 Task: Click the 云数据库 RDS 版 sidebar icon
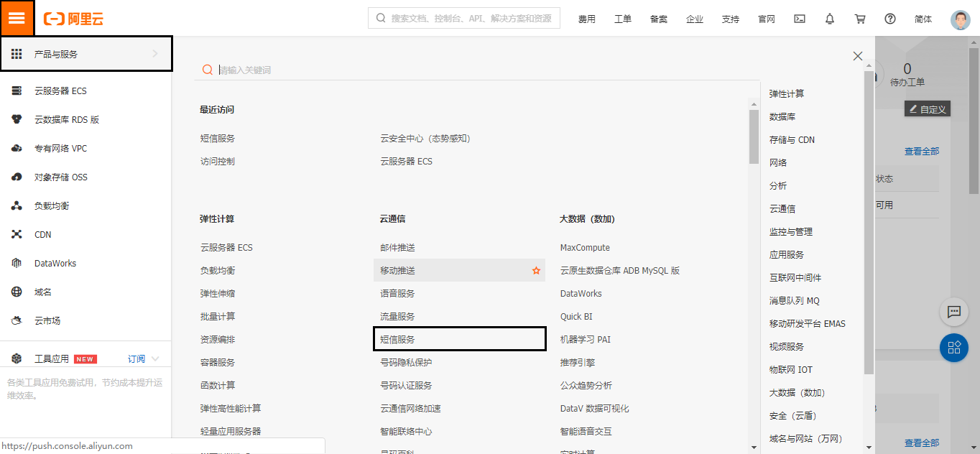click(17, 120)
